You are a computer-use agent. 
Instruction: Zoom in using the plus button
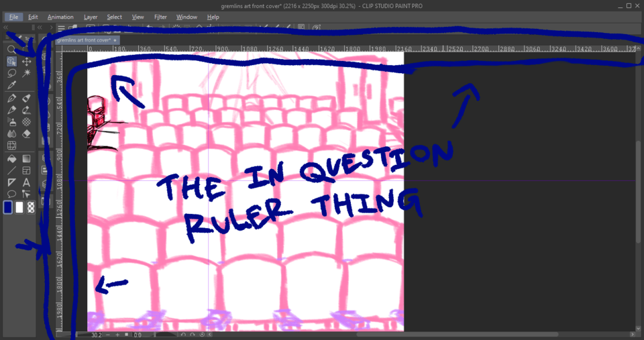click(117, 335)
